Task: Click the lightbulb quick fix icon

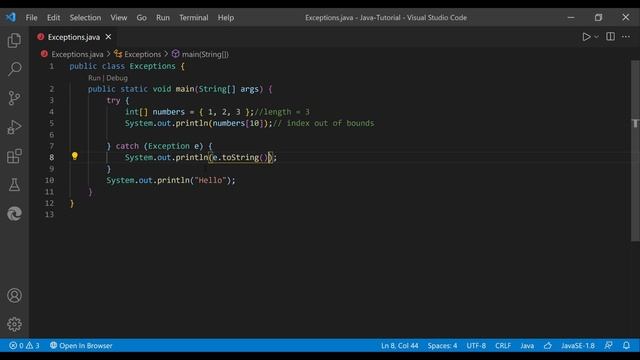Action: tap(75, 156)
